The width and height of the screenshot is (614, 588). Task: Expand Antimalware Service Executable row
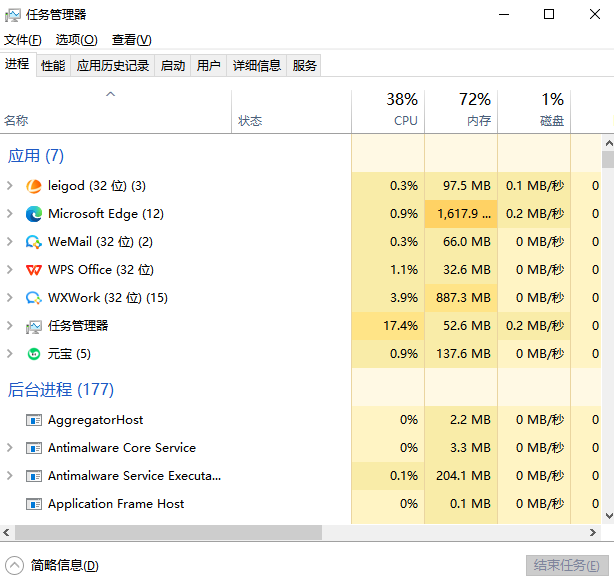[10, 476]
